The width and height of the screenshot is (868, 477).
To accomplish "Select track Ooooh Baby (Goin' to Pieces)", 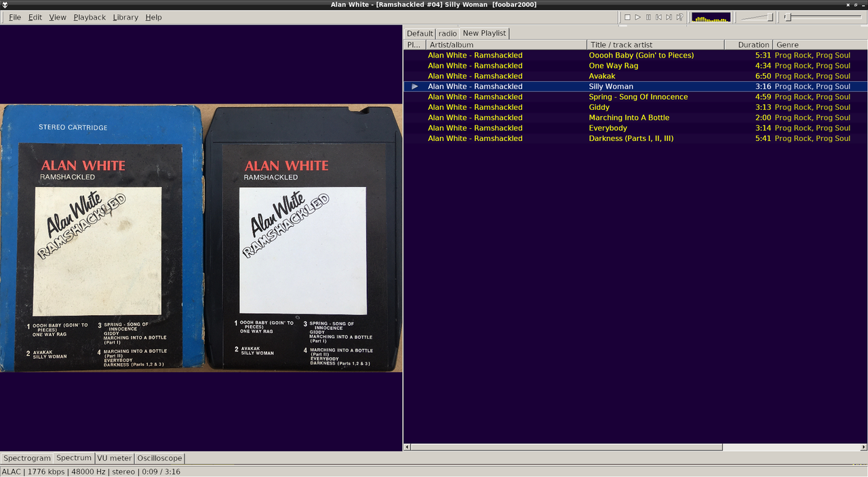I will (x=635, y=56).
